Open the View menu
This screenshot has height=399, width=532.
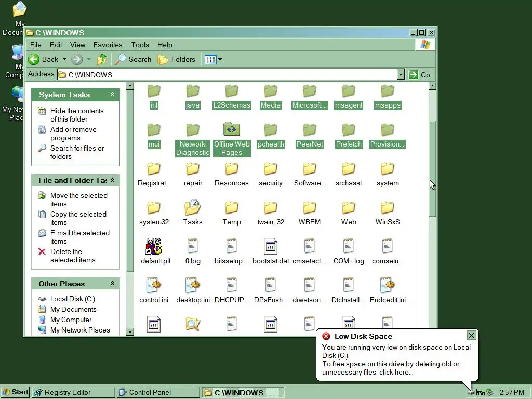click(x=77, y=45)
